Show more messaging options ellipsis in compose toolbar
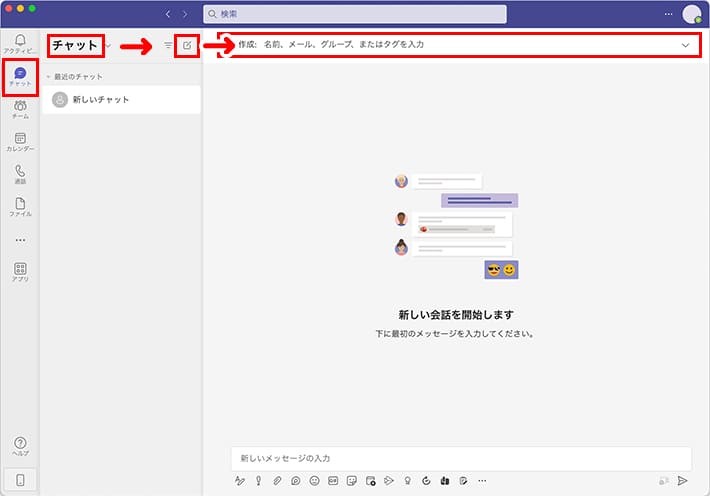This screenshot has width=710, height=496. [x=482, y=481]
